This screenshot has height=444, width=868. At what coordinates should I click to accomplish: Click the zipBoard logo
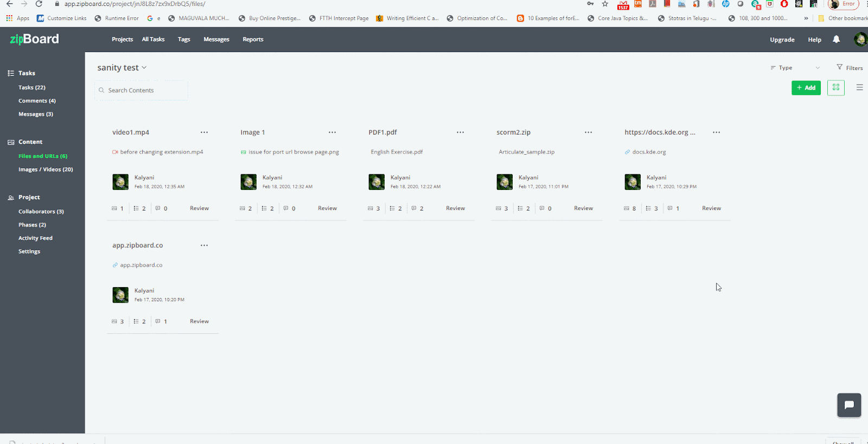tap(34, 39)
